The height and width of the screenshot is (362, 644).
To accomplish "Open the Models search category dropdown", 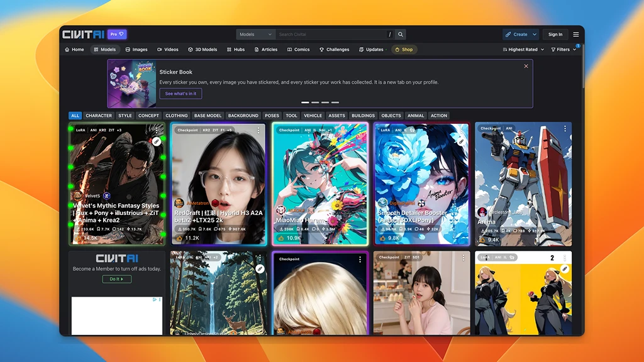I will tap(255, 35).
